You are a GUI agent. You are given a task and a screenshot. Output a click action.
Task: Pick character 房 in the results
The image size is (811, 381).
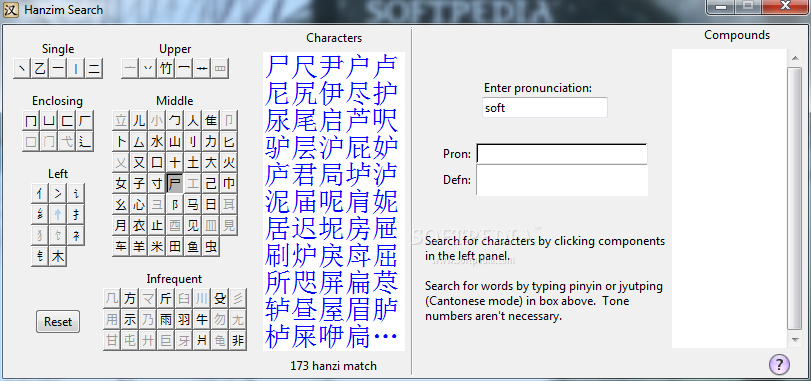pyautogui.click(x=358, y=228)
